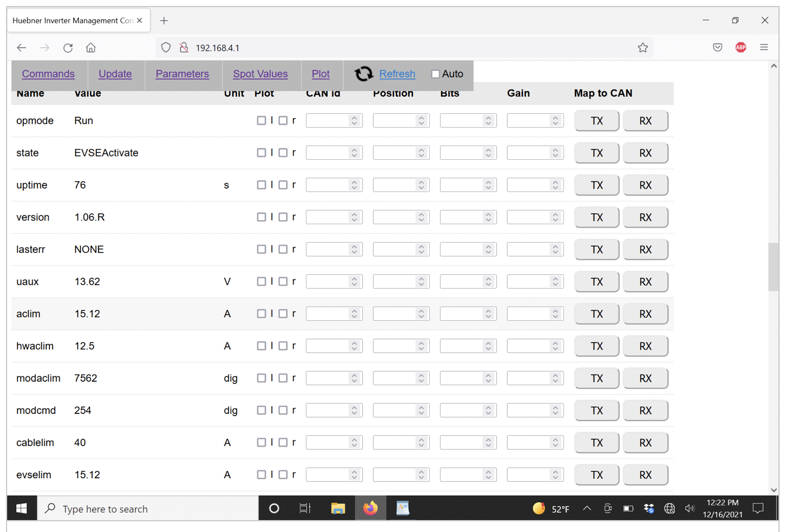Step the CAN Id spinner for opmode
Viewport: 788px width, 532px height.
point(354,120)
